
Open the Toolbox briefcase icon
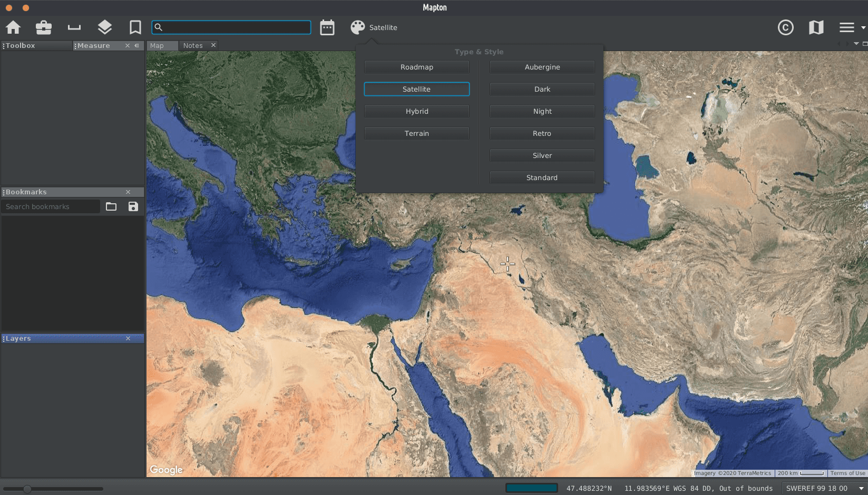(44, 27)
